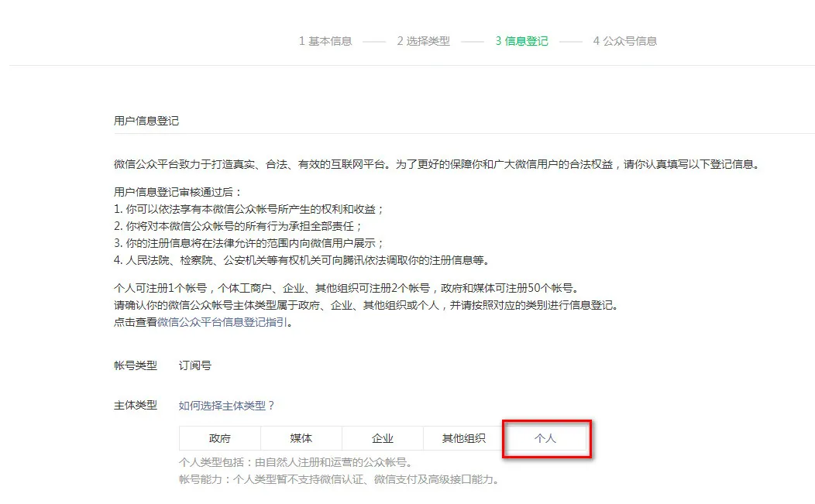Screen dimensions: 815x504
Task: Click the 帐号能力 note about 微信认证
Action: [x=338, y=479]
